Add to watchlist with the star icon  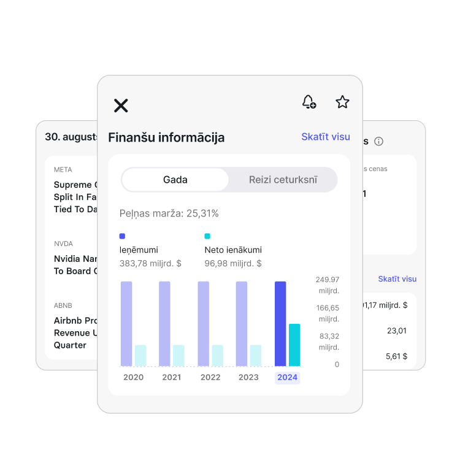point(342,102)
